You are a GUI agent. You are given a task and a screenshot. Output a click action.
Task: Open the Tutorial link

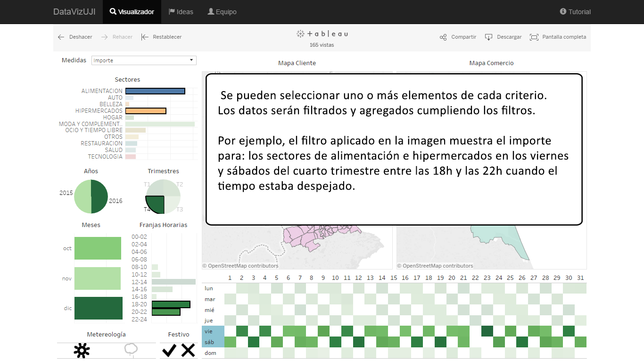(575, 12)
